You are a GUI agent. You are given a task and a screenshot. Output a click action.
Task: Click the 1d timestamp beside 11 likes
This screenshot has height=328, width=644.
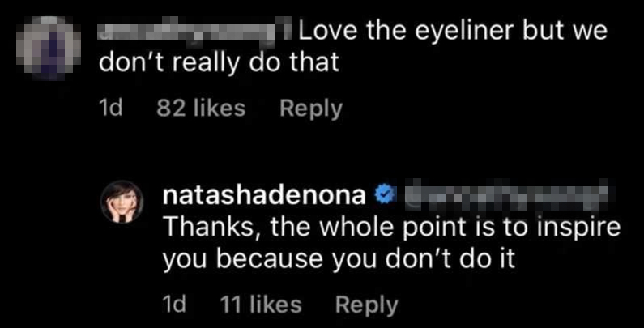coord(173,305)
